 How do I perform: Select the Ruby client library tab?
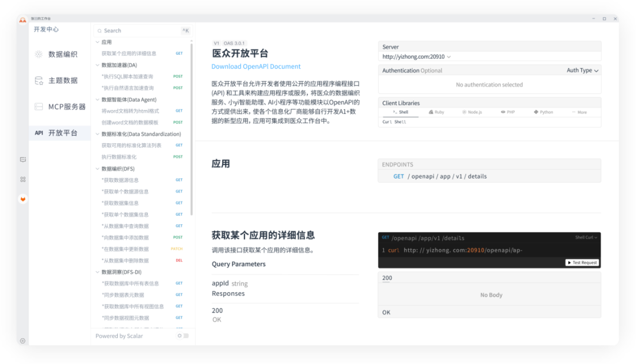(x=437, y=112)
